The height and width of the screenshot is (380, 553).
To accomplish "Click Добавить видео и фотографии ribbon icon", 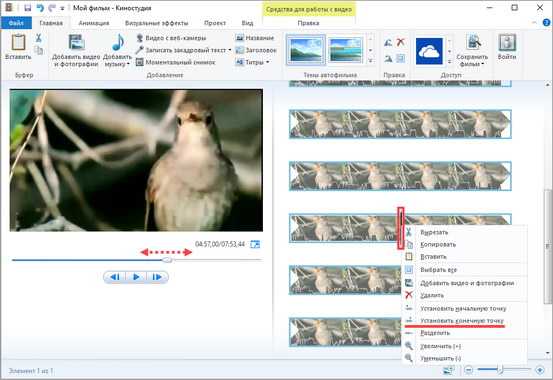I will [77, 42].
